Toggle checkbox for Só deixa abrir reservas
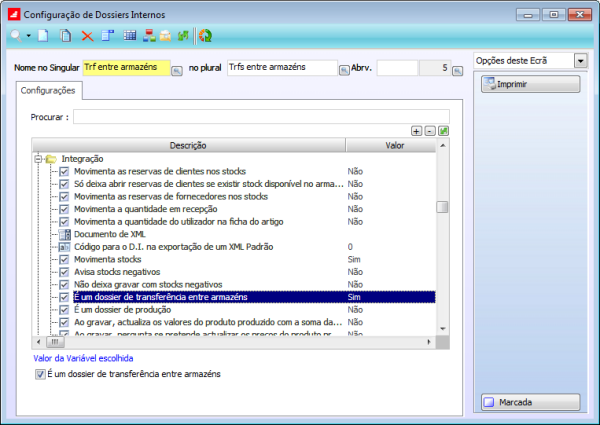The width and height of the screenshot is (600, 425). point(64,184)
